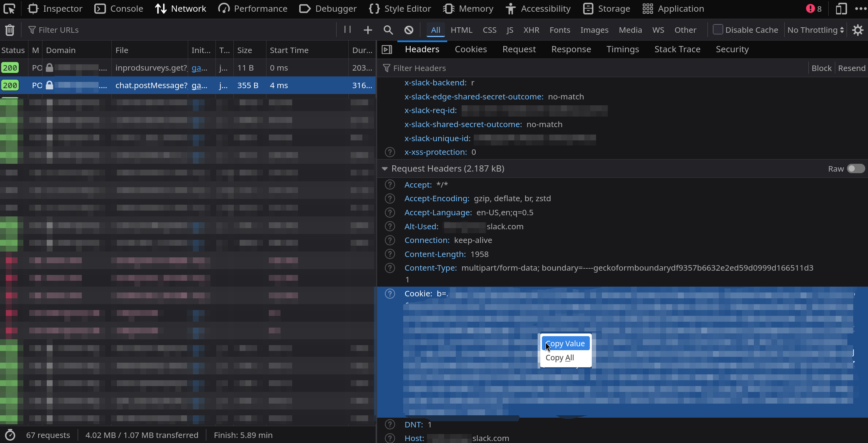Enable the Disable Cache checkbox
This screenshot has width=868, height=443.
tap(718, 30)
